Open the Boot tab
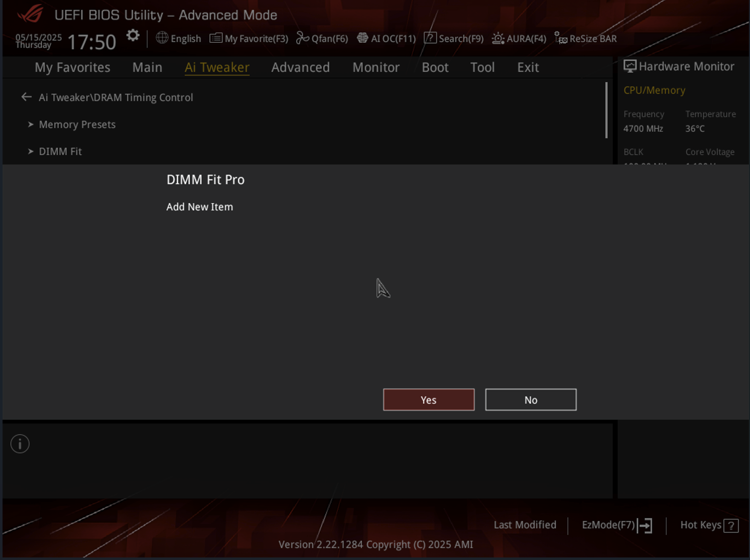 (x=435, y=67)
